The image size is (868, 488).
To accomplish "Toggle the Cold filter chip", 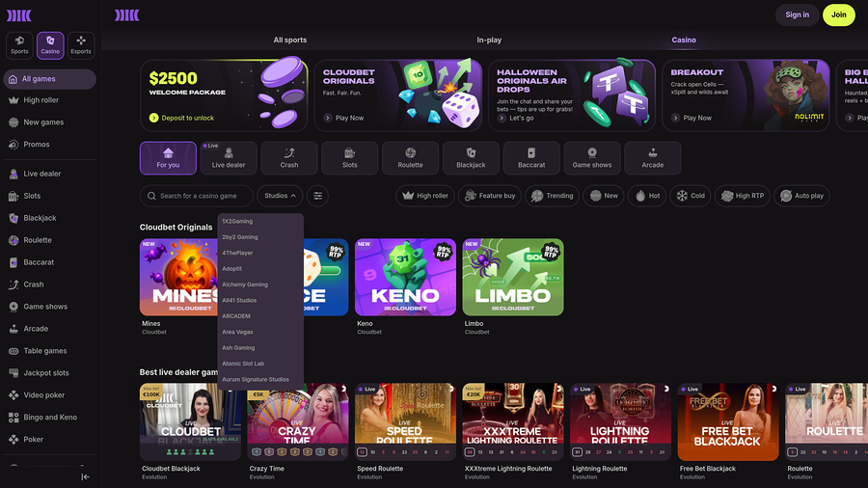I will pos(691,196).
